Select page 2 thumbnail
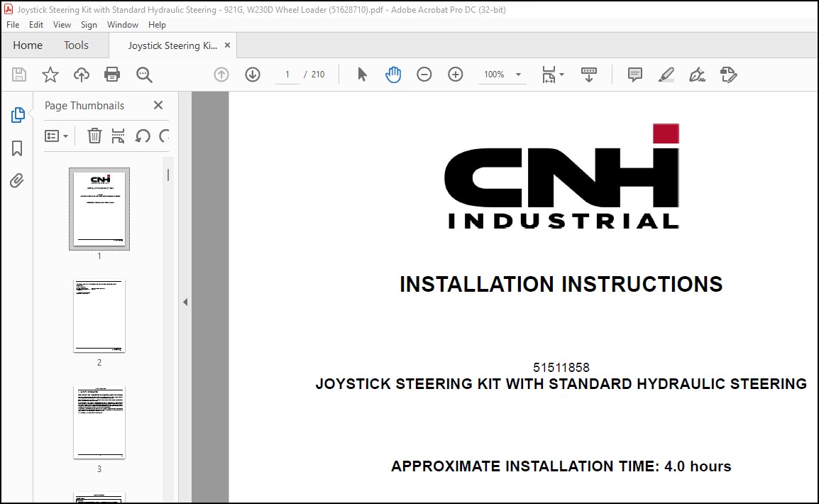The height and width of the screenshot is (504, 819). coord(99,316)
